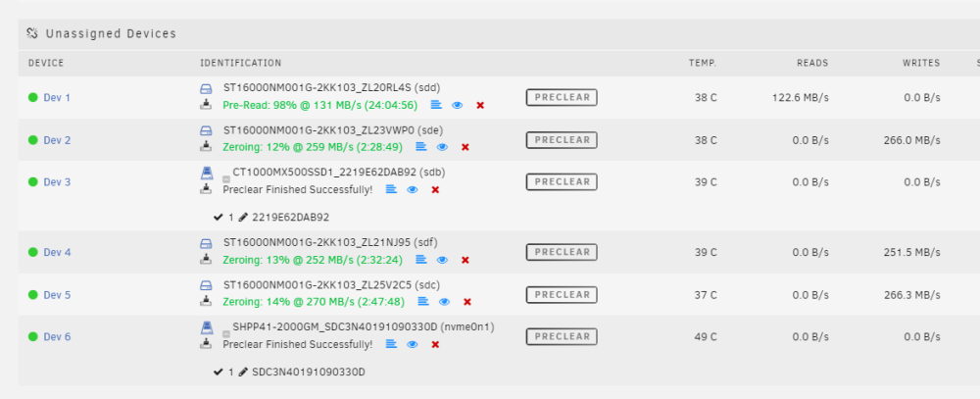Viewport: 980px width, 399px height.
Task: Stop the Pre-Read on Dev 1 with red X
Action: click(x=480, y=105)
